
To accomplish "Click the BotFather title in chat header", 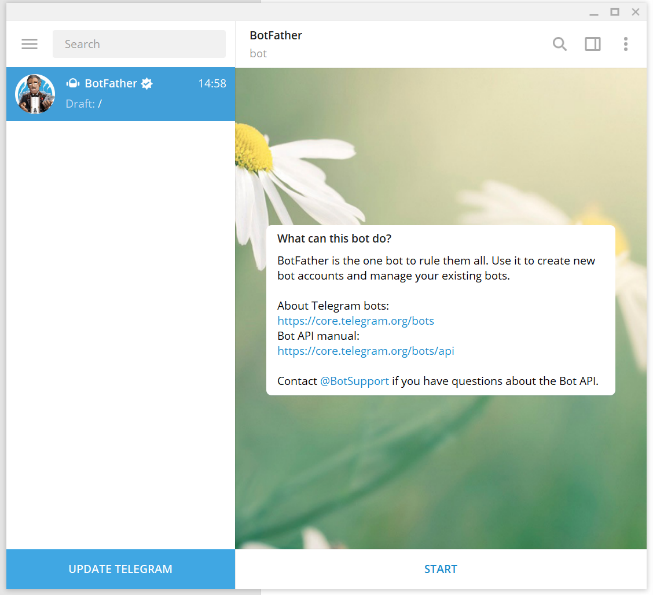I will point(276,35).
